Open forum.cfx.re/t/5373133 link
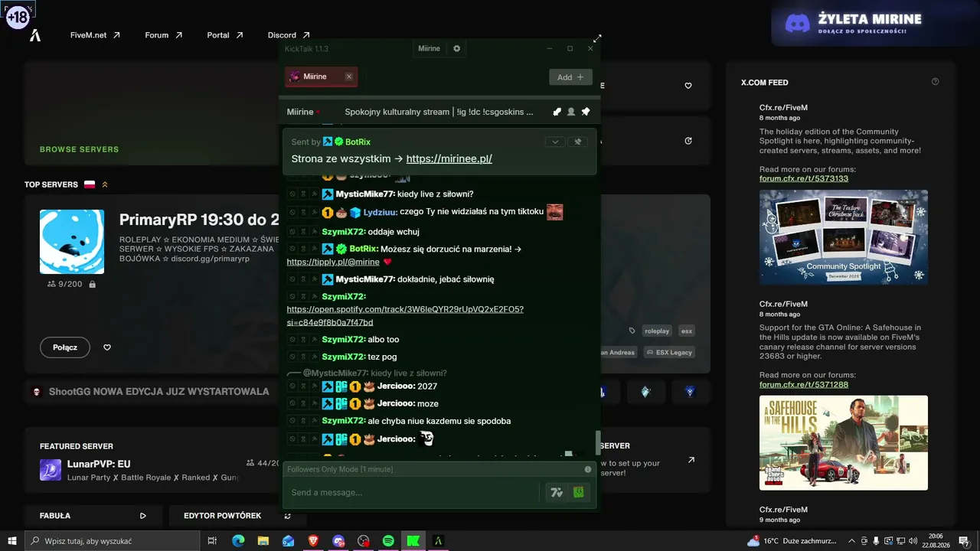Image resolution: width=980 pixels, height=551 pixels. tap(804, 179)
